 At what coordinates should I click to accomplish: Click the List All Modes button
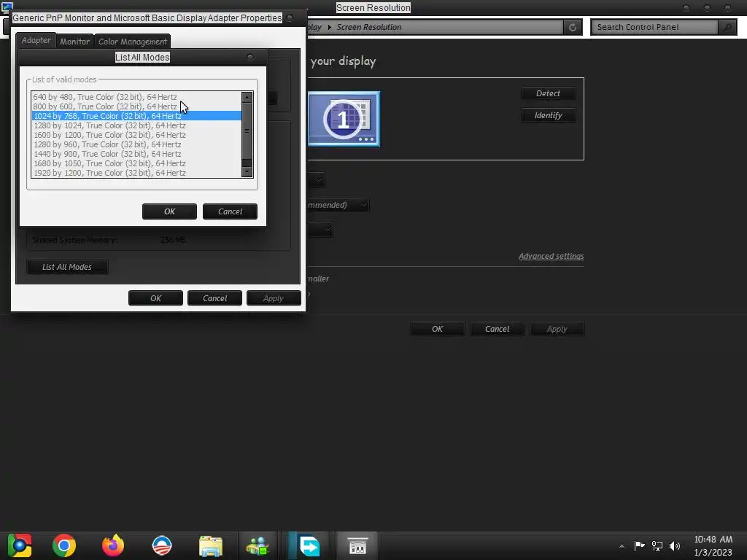pyautogui.click(x=67, y=267)
